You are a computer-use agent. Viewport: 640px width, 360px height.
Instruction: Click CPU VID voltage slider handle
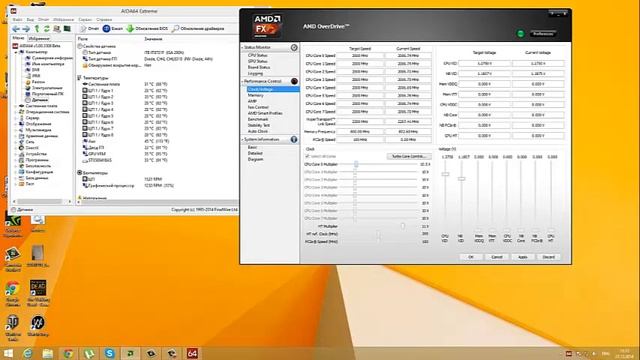[445, 174]
